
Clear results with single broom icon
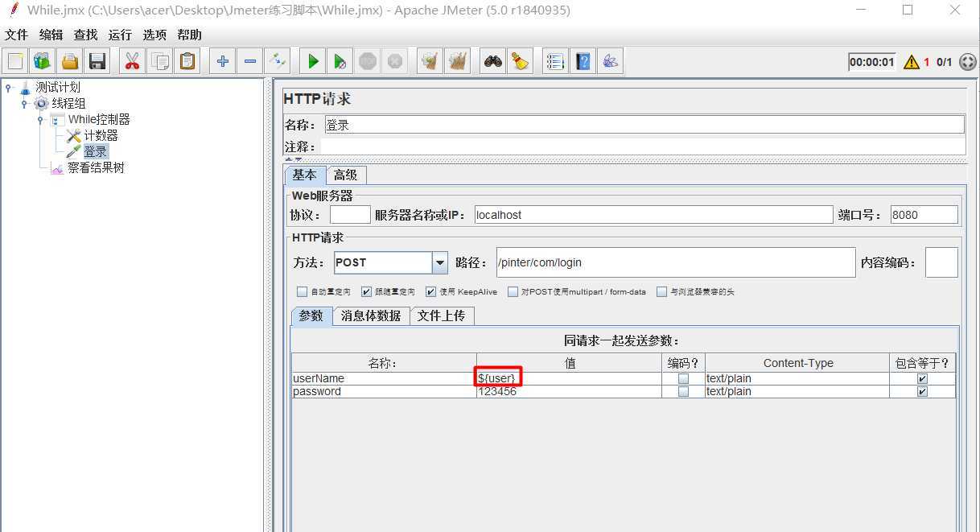(430, 61)
